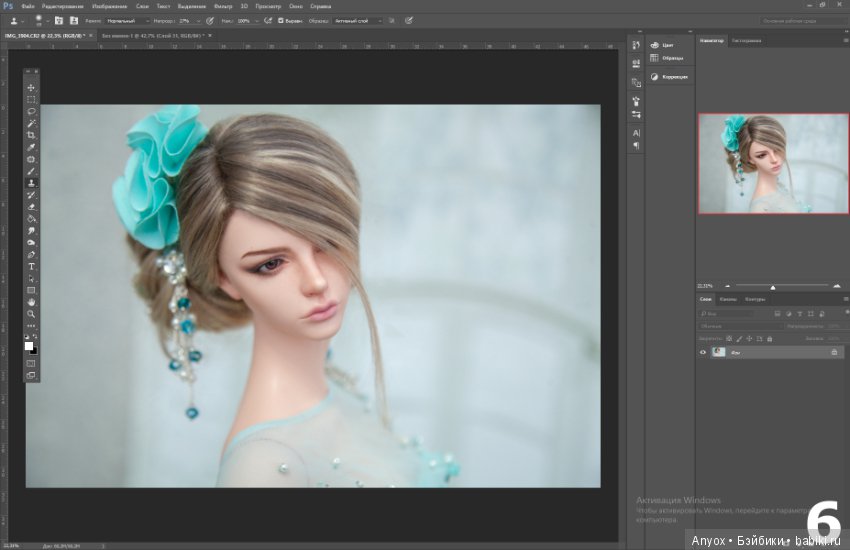This screenshot has width=850, height=550.
Task: Toggle airbrush build-up mode button
Action: [x=268, y=21]
